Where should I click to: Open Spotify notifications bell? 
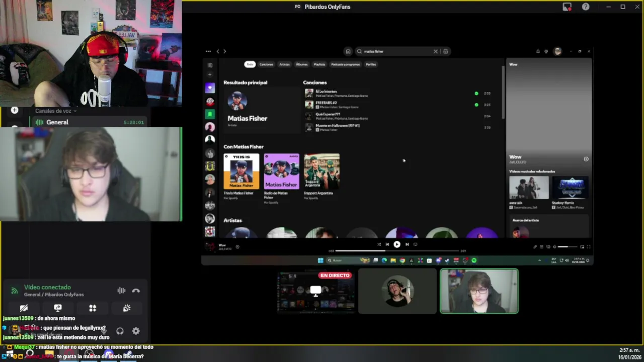click(538, 51)
